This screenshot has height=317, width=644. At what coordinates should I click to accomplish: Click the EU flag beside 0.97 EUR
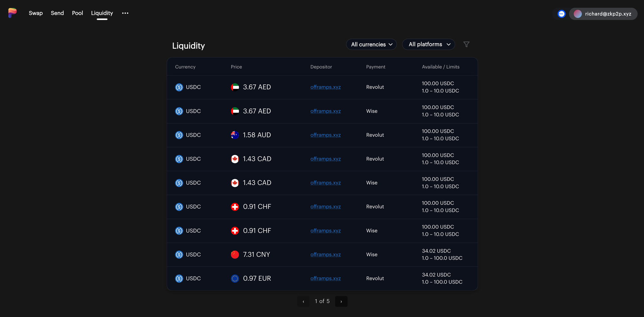coord(235,278)
